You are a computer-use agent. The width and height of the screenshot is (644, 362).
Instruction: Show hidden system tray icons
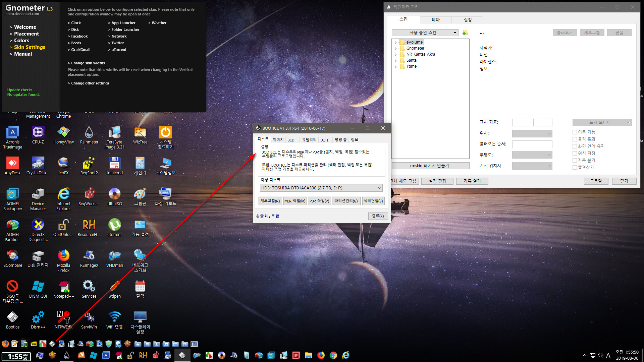(585, 355)
